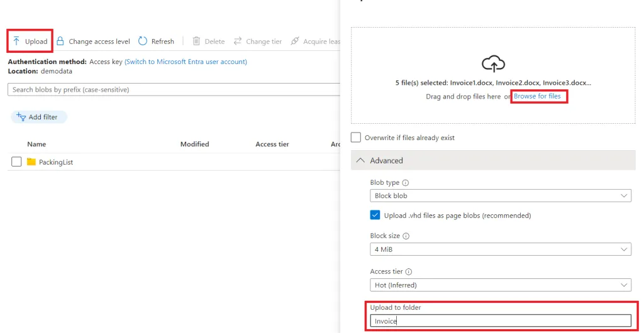Uncheck Upload .vhd files as page blobs

(x=375, y=215)
